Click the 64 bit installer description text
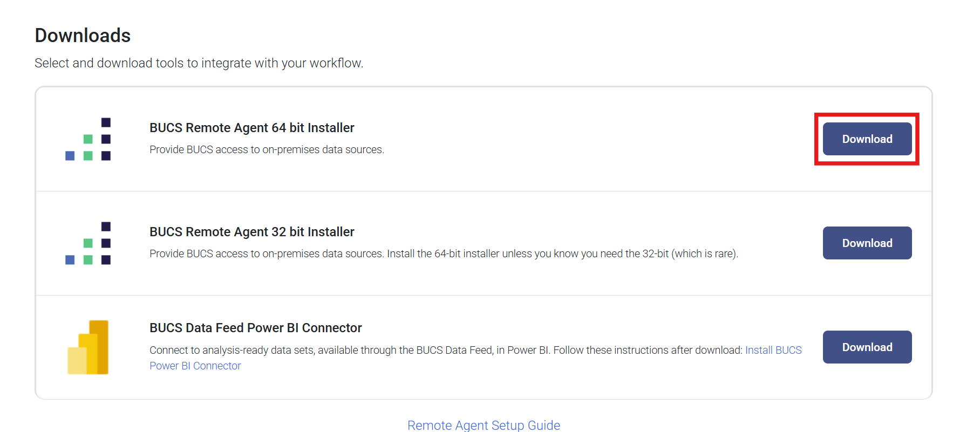 [267, 149]
